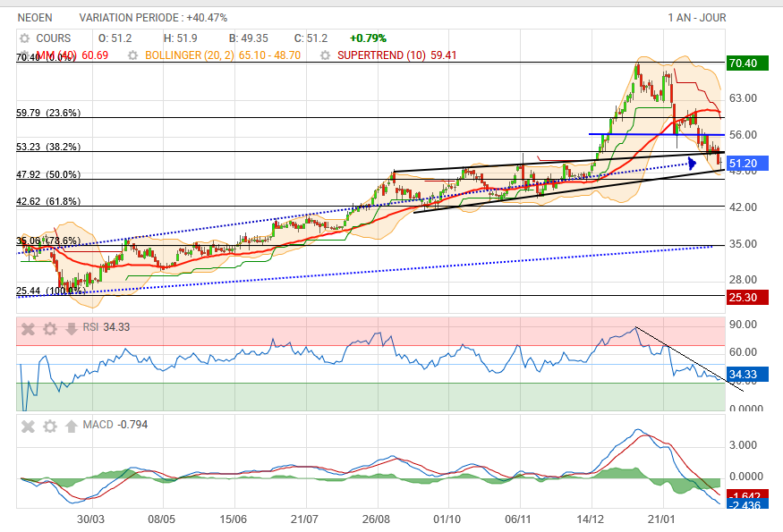
Task: Click the '21/07' date axis label
Action: pyautogui.click(x=304, y=519)
